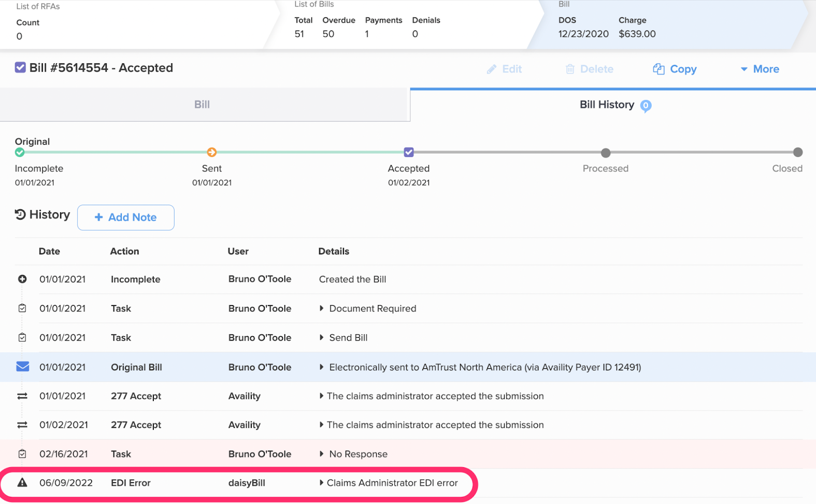Click the orange Sent marker on the timeline
This screenshot has width=816, height=504.
[x=212, y=152]
